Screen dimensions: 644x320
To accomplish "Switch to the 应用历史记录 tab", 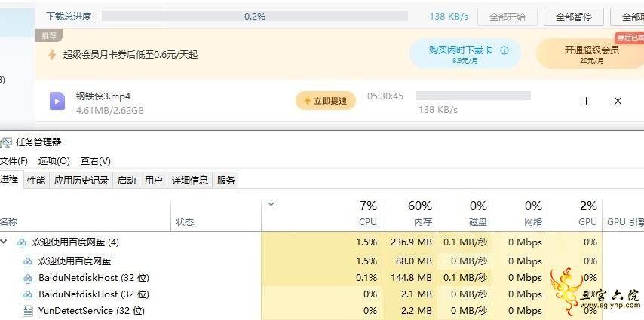I will pyautogui.click(x=81, y=180).
